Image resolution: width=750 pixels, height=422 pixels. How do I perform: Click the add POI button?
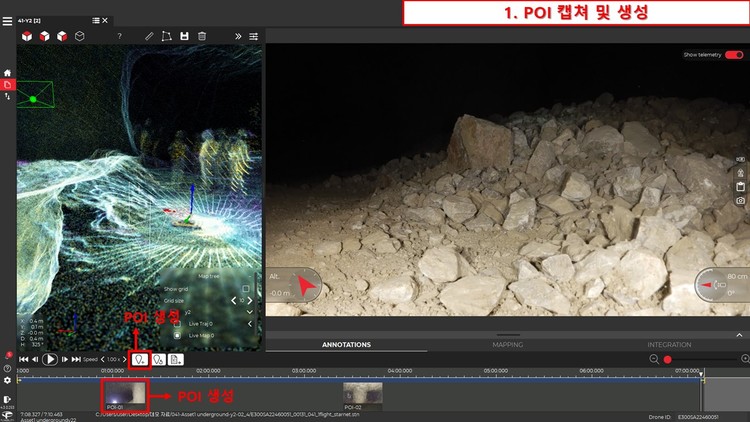click(x=139, y=359)
